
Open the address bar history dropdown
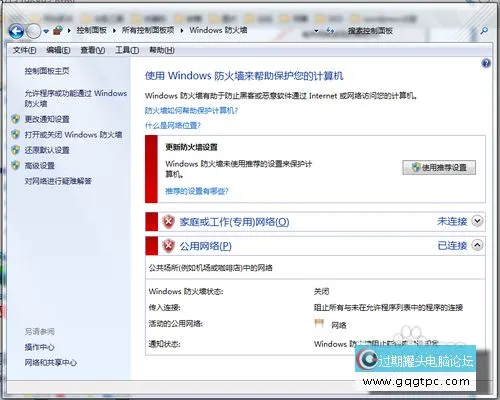[316, 31]
